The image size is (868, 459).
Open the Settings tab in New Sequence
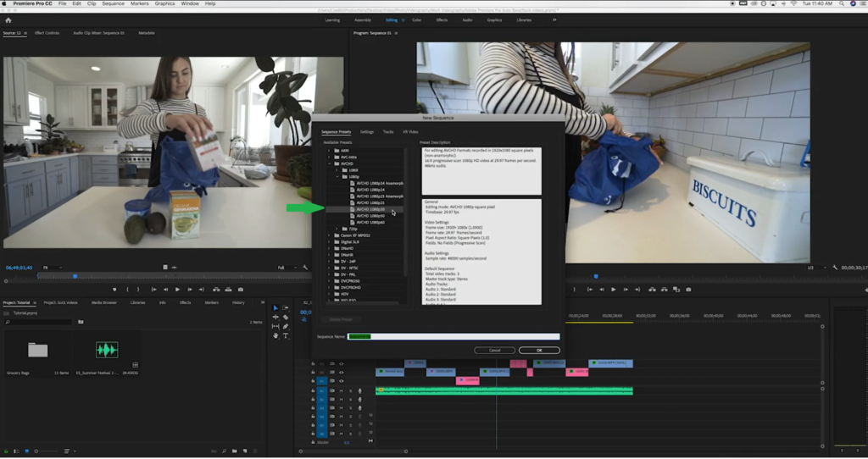[x=367, y=131]
